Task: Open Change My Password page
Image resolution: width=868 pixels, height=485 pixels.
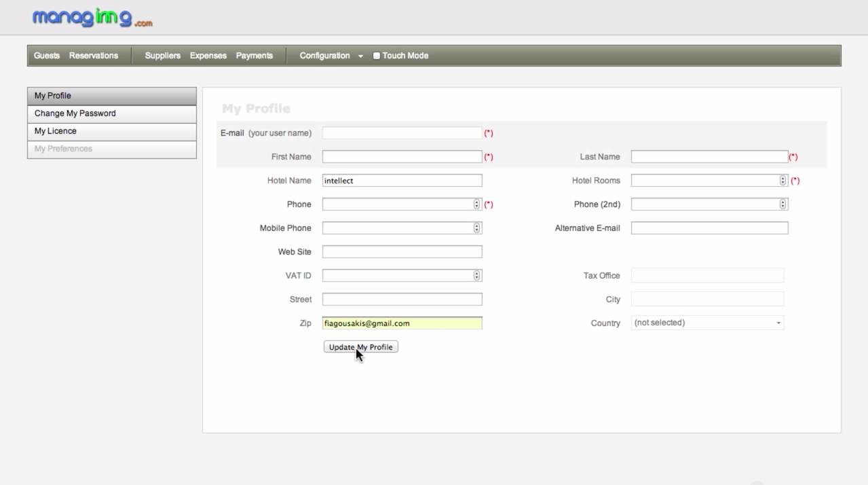Action: click(112, 113)
